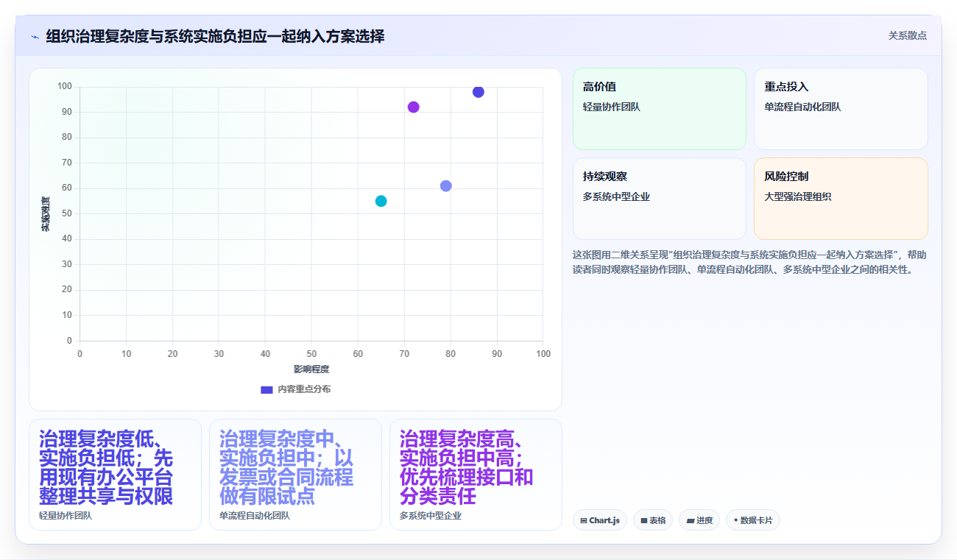Open the 高价值 quadrant card
Image resolution: width=957 pixels, height=560 pixels.
[660, 109]
